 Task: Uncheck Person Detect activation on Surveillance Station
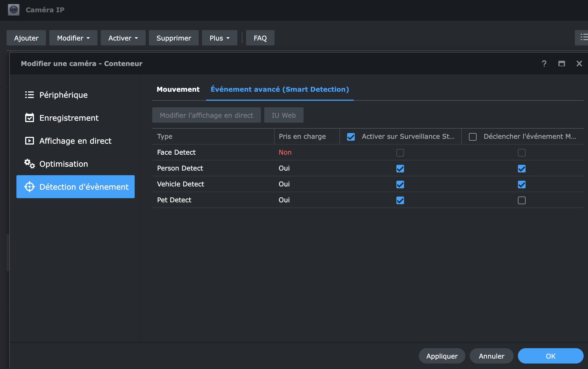[x=400, y=169]
